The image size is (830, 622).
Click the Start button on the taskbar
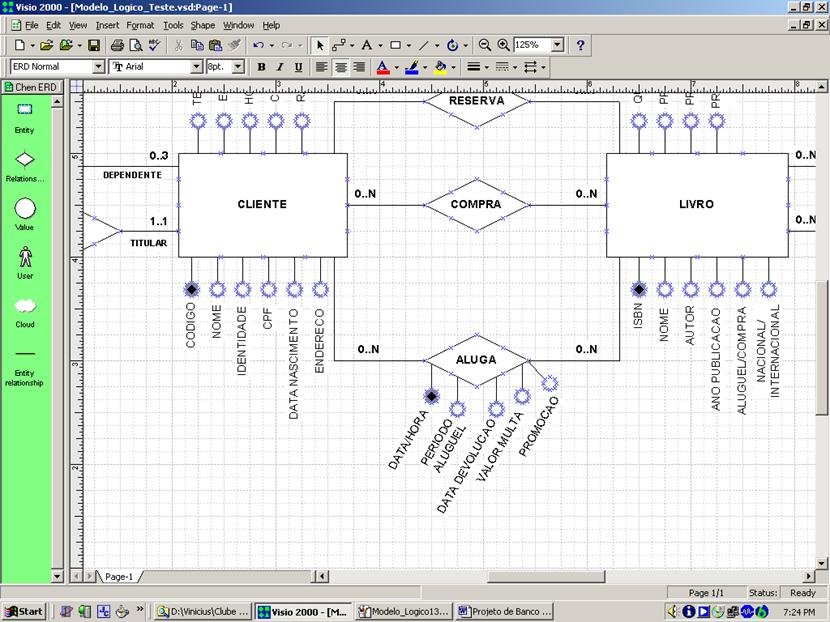click(24, 610)
